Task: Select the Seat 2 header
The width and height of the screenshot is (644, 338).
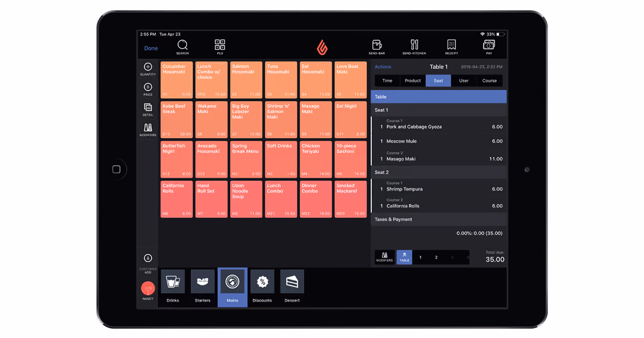Action: tap(439, 172)
